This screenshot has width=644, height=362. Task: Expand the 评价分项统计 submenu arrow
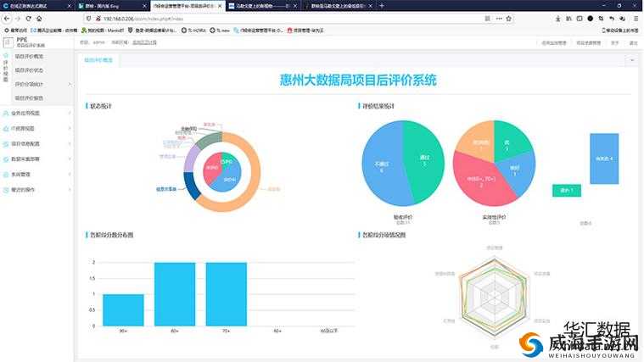[x=70, y=84]
